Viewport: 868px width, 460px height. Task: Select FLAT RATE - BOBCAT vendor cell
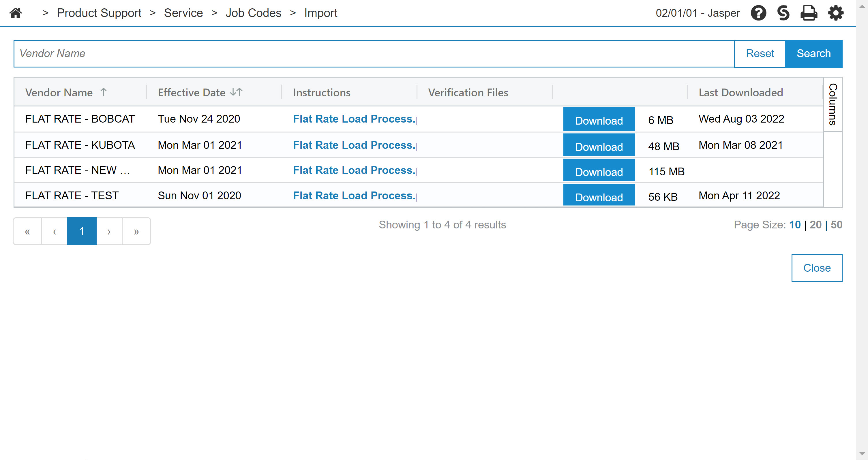[x=80, y=119]
